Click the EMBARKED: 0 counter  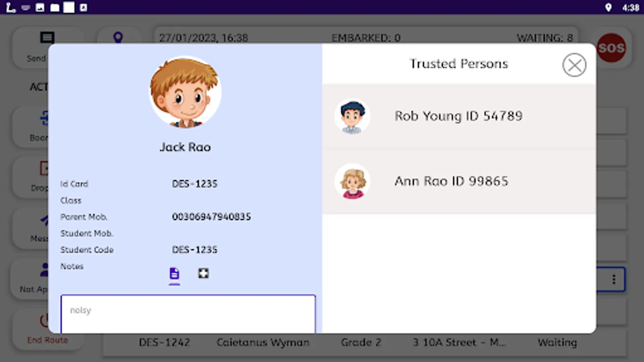click(366, 38)
